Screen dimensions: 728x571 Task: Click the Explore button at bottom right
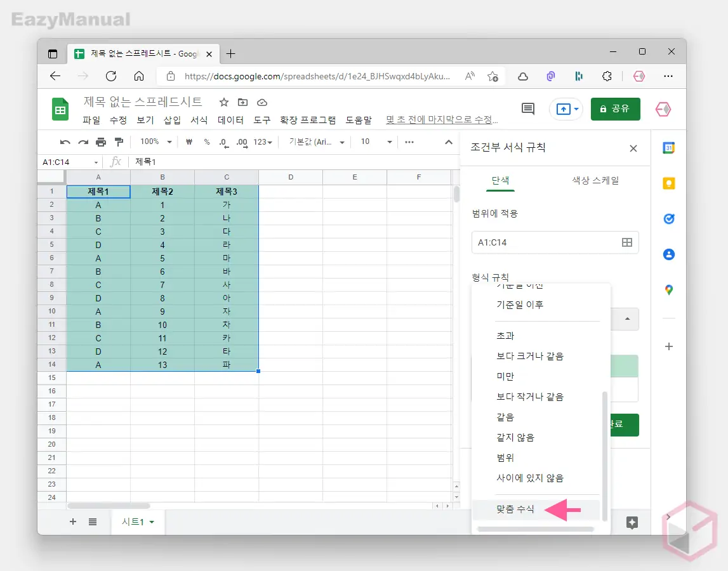632,522
